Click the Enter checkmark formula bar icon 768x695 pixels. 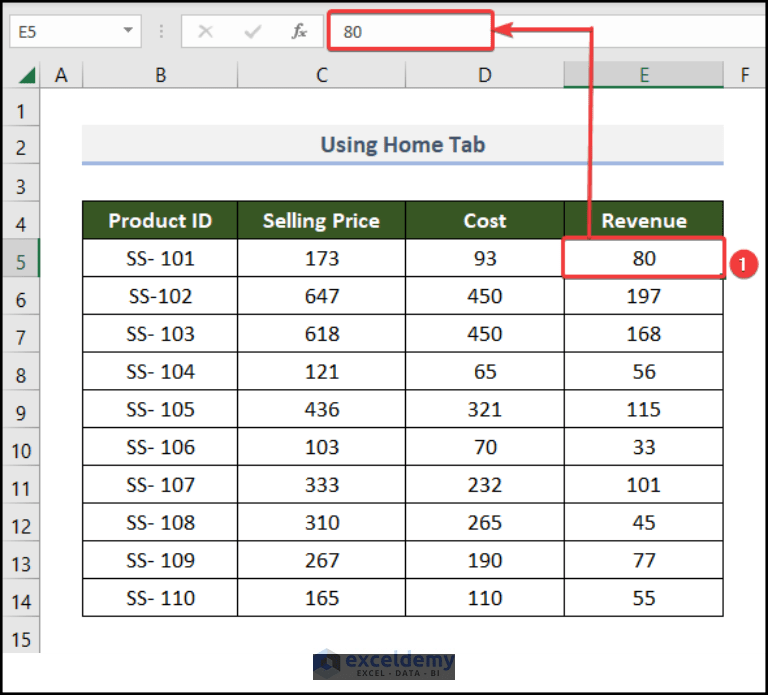252,32
